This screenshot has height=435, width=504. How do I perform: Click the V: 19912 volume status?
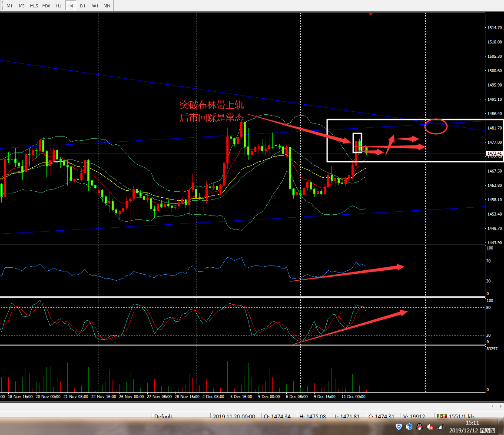click(414, 416)
